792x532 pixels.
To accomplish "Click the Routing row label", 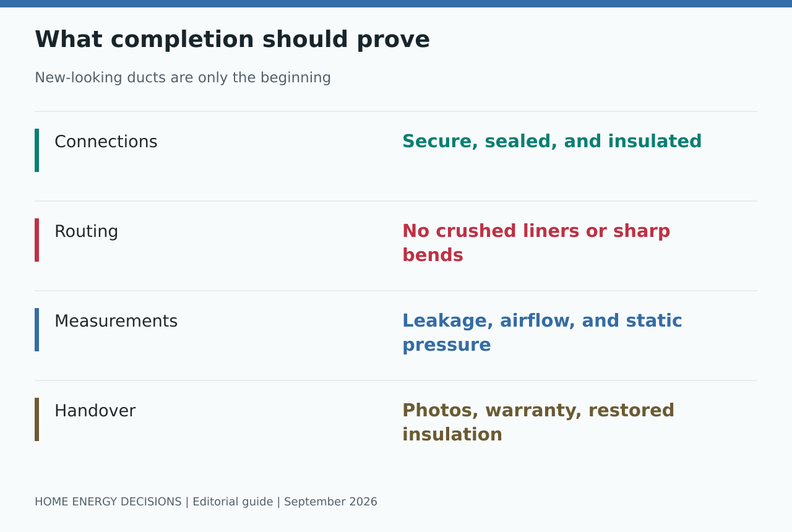I will click(86, 231).
